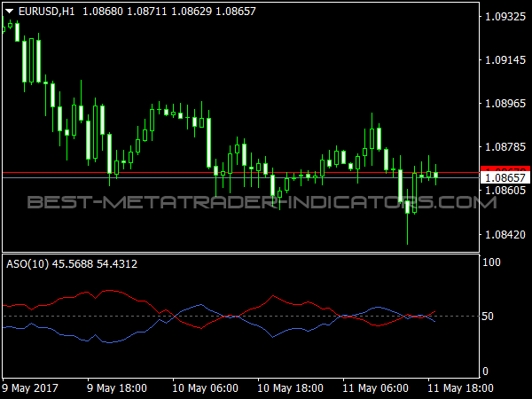The image size is (532, 399).
Task: Select the EURUSD,H1 symbol label
Action: coord(46,12)
